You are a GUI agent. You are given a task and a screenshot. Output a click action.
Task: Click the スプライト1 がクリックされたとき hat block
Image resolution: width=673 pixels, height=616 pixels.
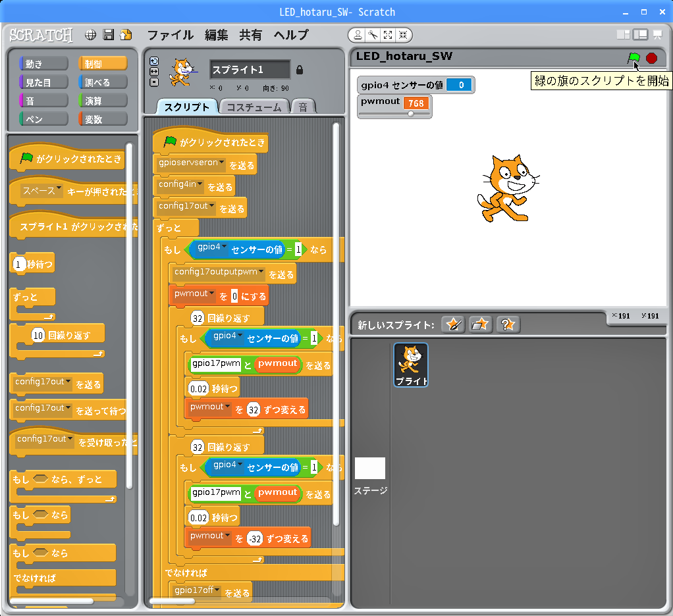click(x=73, y=225)
